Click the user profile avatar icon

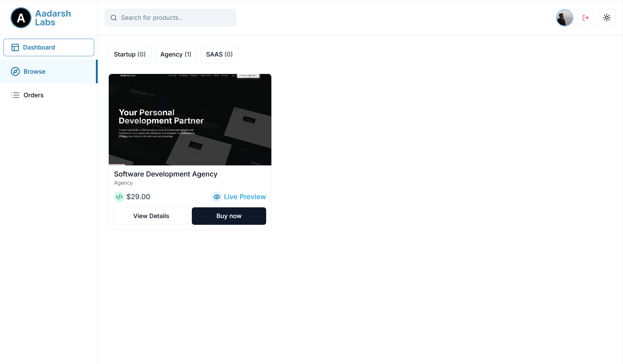(564, 17)
